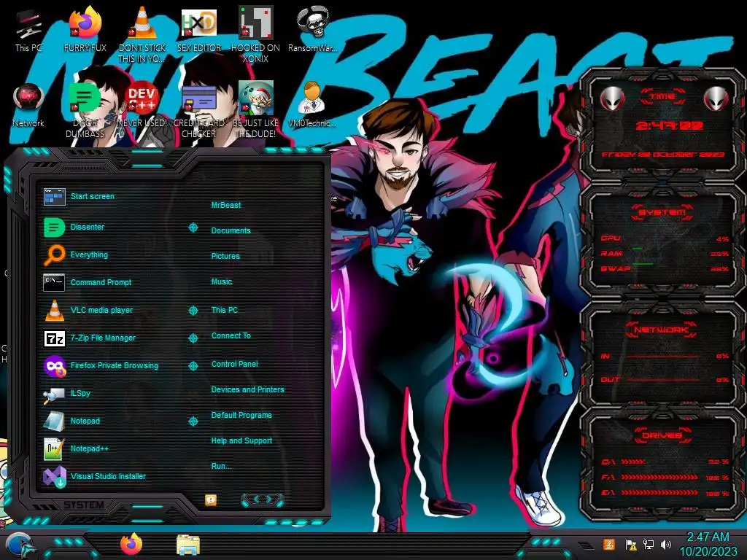Open Firefox from the taskbar

(131, 544)
